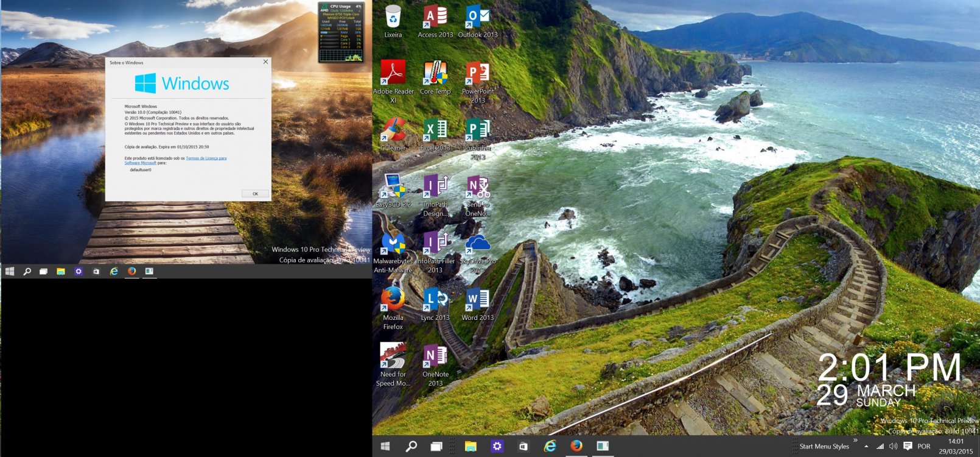980x457 pixels.
Task: Select the Mozilla Firefox desktop shortcut
Action: pyautogui.click(x=393, y=309)
